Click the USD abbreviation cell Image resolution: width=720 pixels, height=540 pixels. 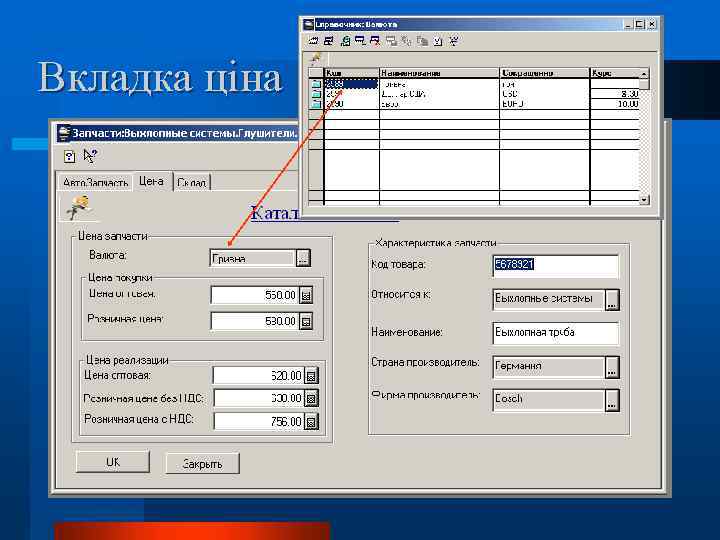[x=545, y=94]
